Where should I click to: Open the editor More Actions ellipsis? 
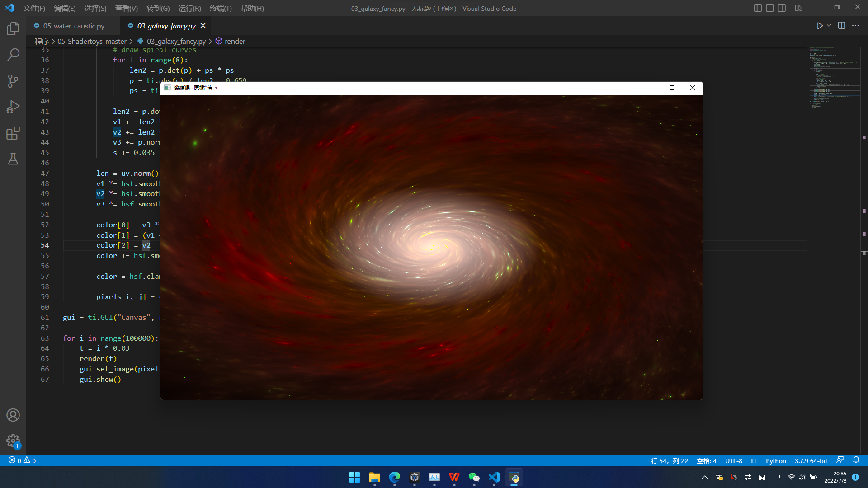coord(855,26)
